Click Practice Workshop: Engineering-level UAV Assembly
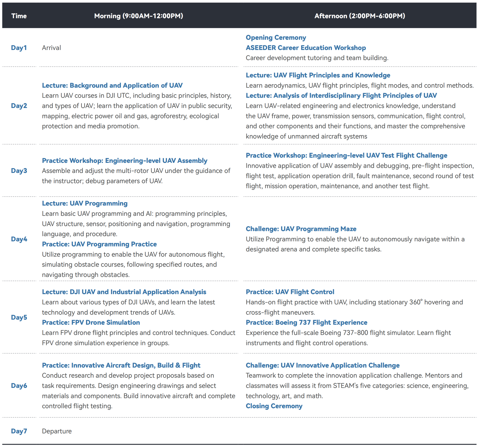The width and height of the screenshot is (478, 448). pyautogui.click(x=125, y=160)
